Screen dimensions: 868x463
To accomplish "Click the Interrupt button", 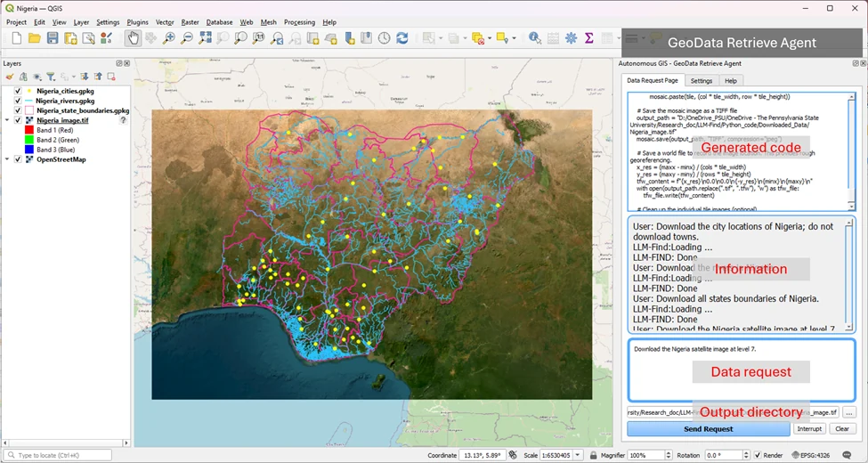I will tap(810, 428).
